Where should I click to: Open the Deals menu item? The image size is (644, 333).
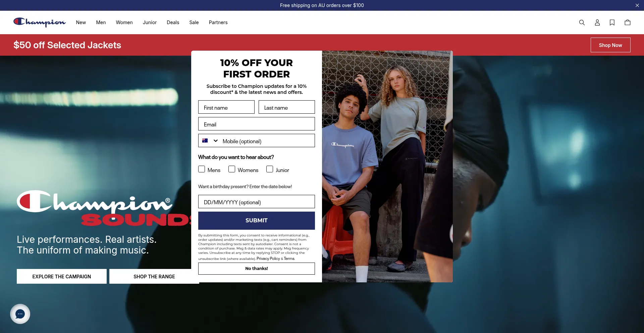(173, 22)
